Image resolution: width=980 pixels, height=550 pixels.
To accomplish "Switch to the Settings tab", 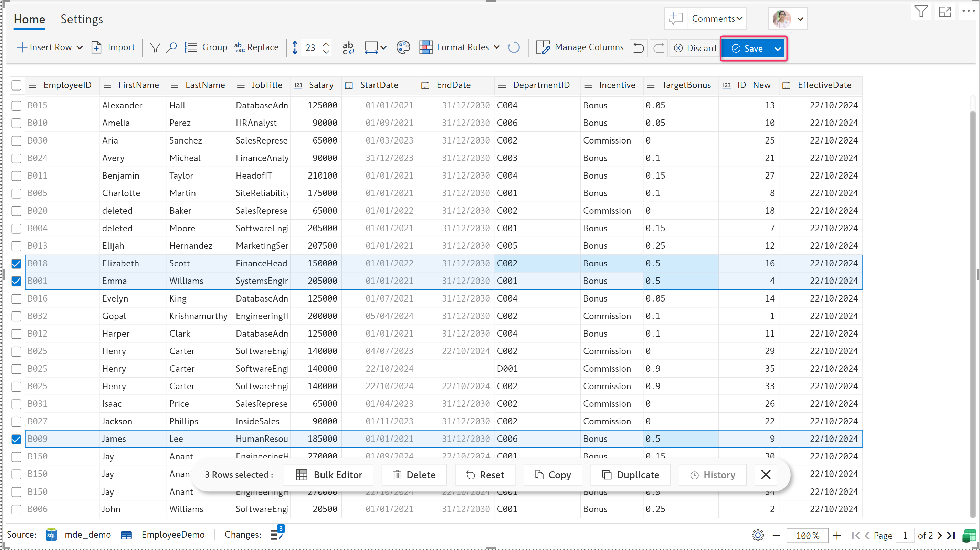I will point(82,19).
